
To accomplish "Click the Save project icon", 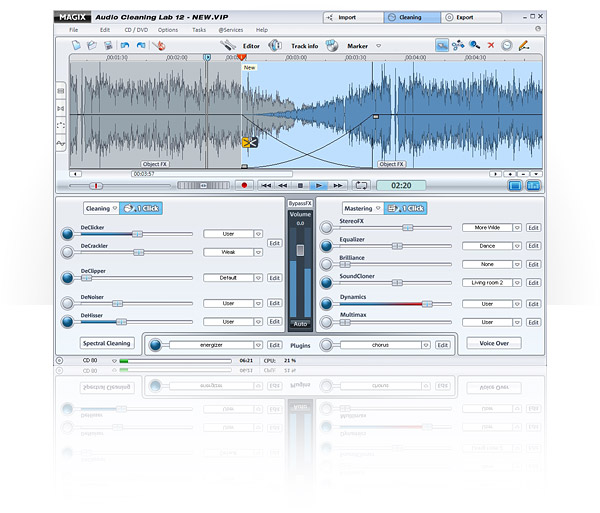I will tap(108, 46).
